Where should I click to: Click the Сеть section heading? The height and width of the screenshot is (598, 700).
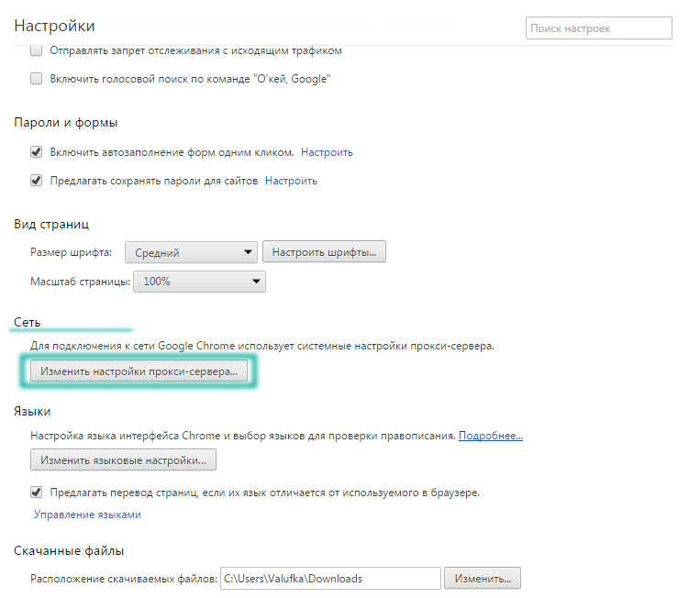click(28, 322)
